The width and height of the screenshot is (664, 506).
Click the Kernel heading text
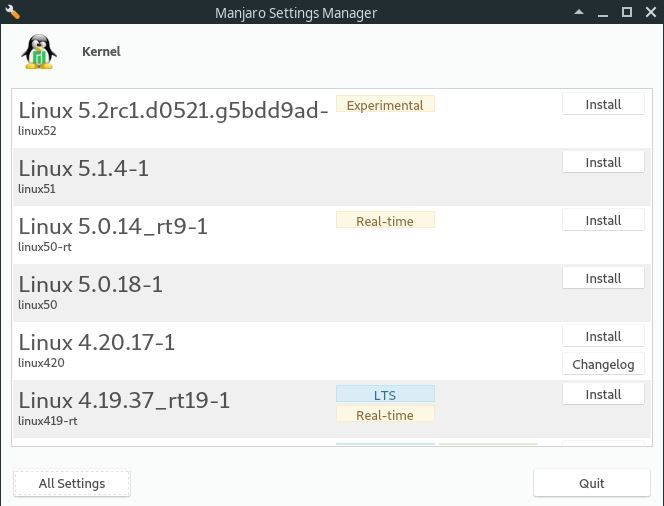coord(101,52)
